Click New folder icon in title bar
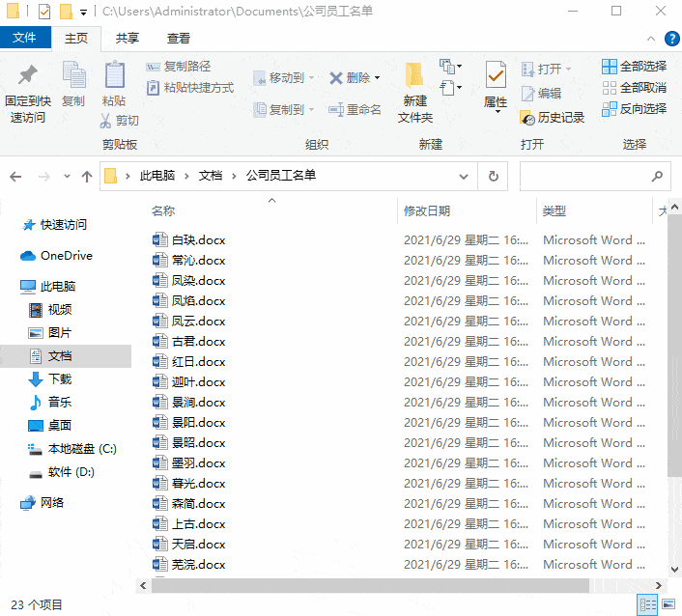 click(x=66, y=12)
